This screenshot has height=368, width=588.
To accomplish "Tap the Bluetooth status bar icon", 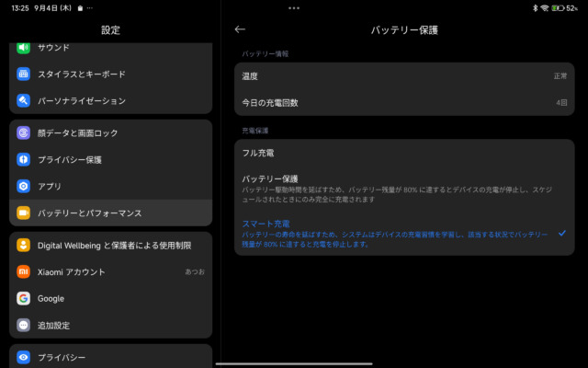I will point(535,8).
